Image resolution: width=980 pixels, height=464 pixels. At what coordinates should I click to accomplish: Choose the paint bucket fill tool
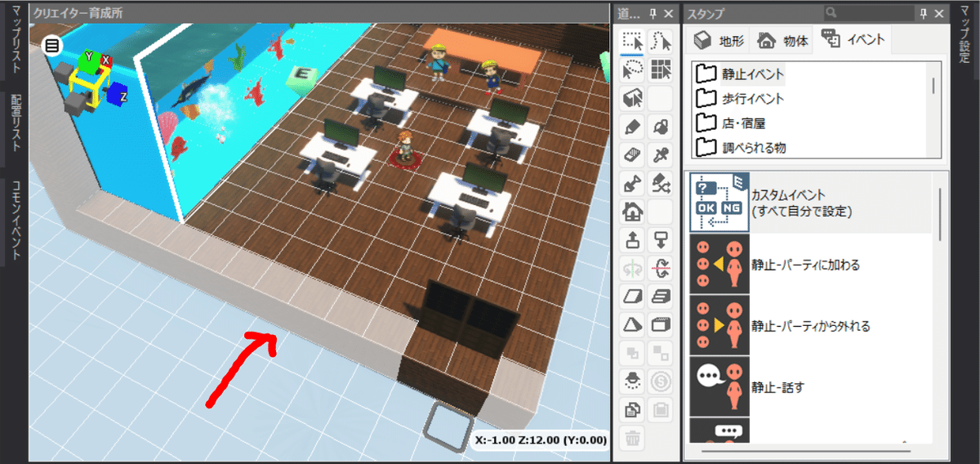(x=661, y=127)
